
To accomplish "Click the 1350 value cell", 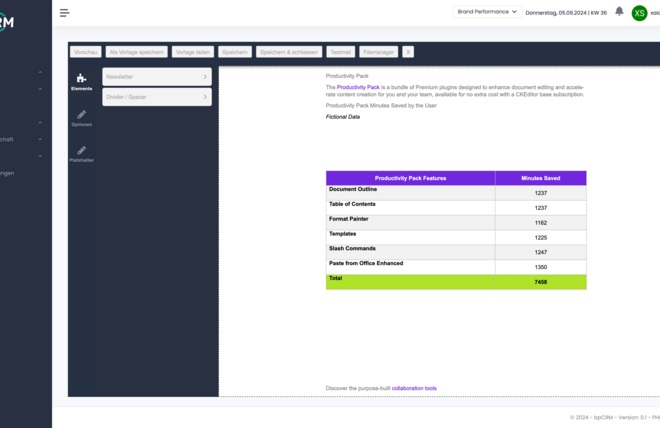I will [540, 267].
